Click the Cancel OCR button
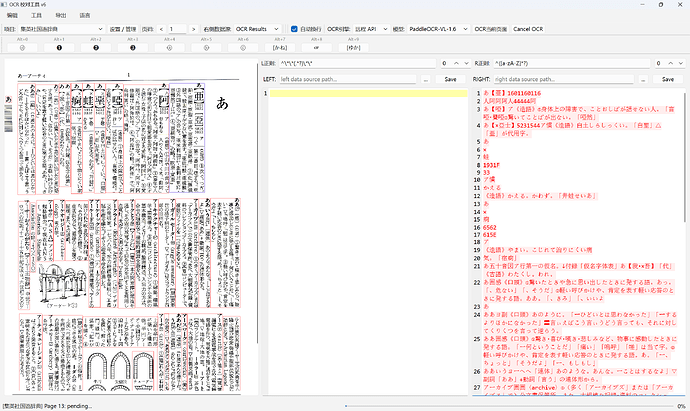Screen dimensions: 690x411 click(528, 29)
